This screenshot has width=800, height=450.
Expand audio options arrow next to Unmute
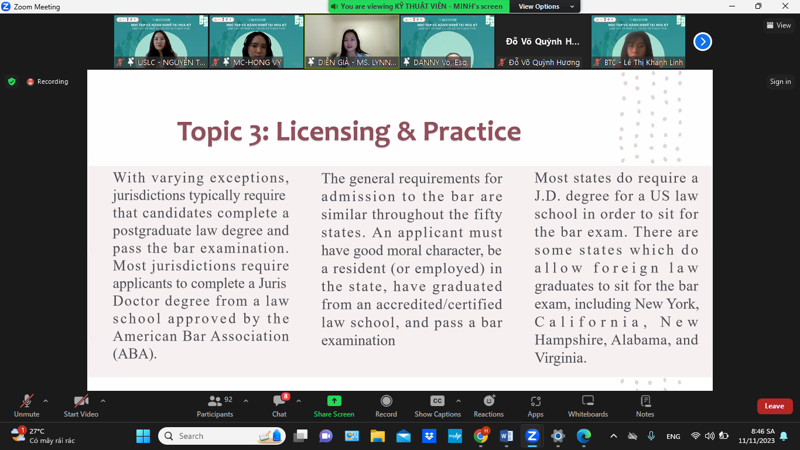[46, 401]
